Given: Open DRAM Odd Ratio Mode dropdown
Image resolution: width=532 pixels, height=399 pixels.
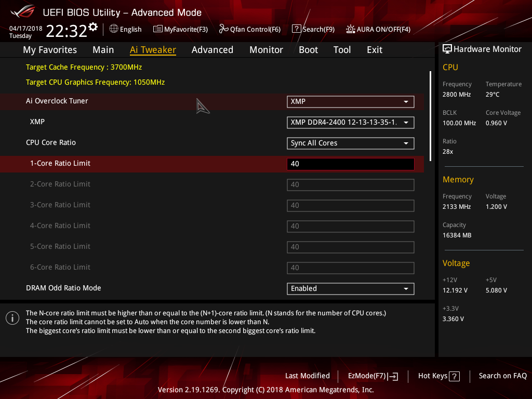Looking at the screenshot, I should 351,289.
